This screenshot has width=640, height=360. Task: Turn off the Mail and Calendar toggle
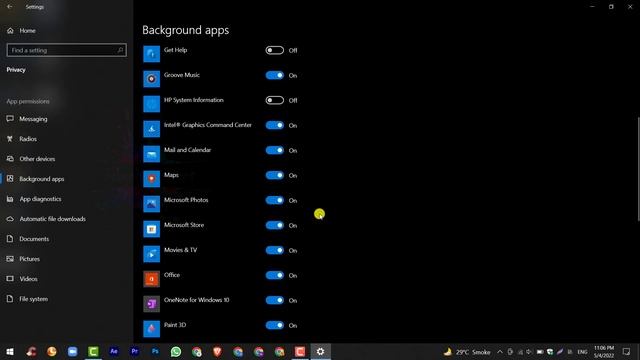pyautogui.click(x=275, y=150)
